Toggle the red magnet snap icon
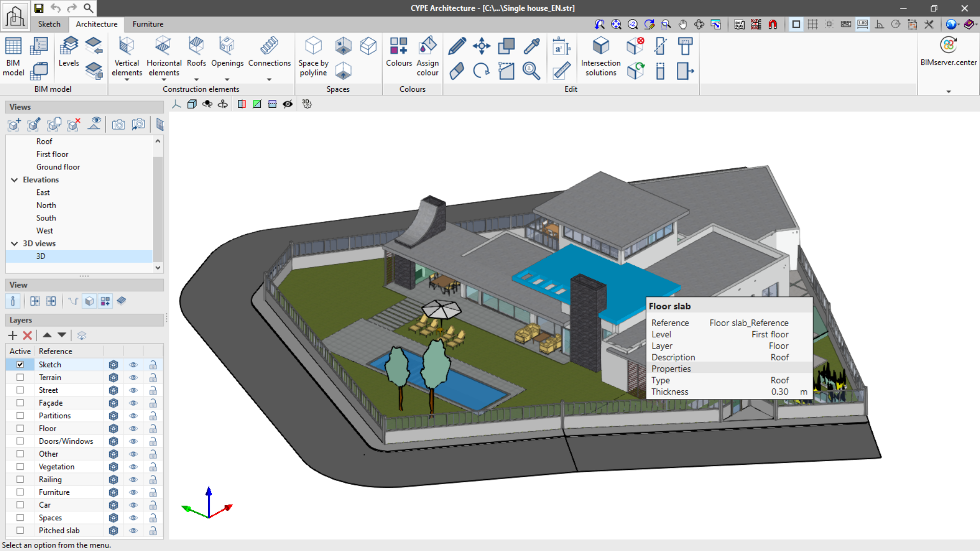The height and width of the screenshot is (551, 980). [x=773, y=24]
